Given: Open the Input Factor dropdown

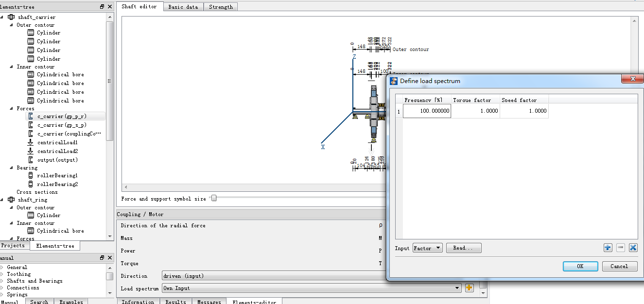Looking at the screenshot, I should [427, 248].
